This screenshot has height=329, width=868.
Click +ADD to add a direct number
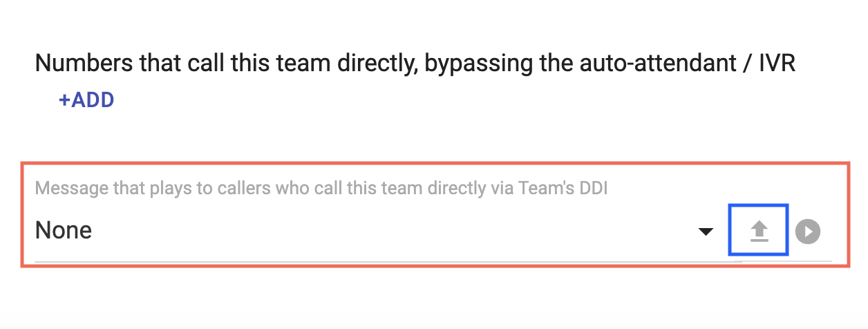(86, 100)
